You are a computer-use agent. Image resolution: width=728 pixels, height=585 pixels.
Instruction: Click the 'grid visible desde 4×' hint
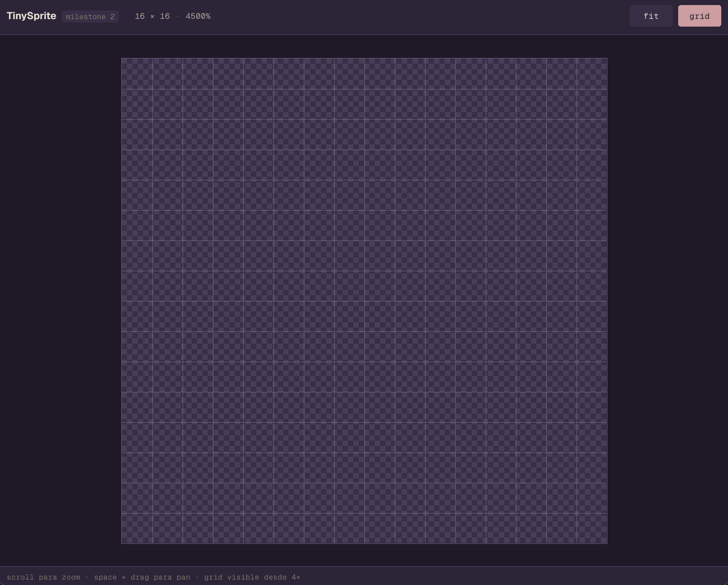(x=252, y=577)
